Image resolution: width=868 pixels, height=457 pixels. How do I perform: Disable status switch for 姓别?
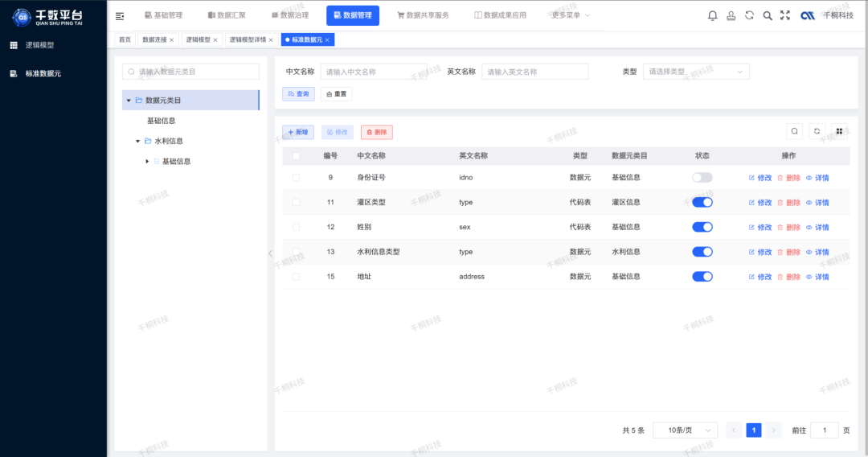(x=702, y=227)
